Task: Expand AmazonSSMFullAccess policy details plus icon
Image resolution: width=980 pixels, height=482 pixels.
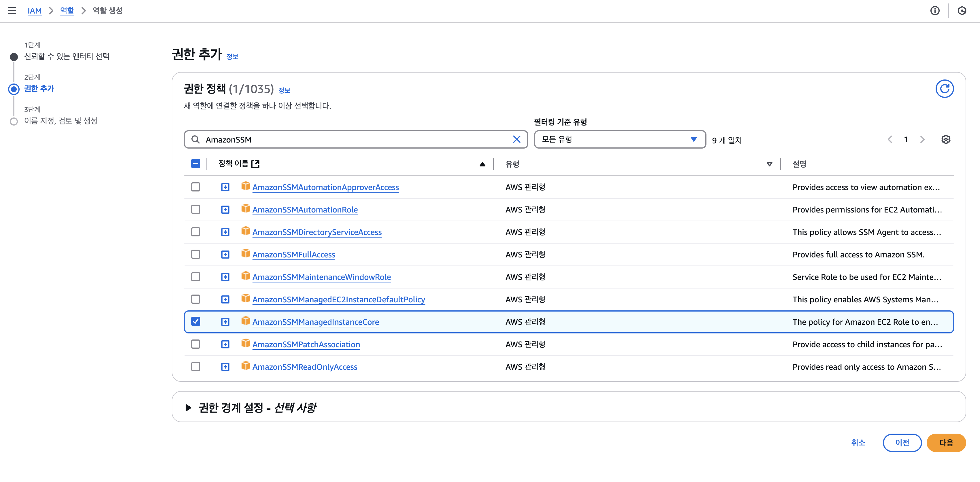Action: click(x=225, y=255)
